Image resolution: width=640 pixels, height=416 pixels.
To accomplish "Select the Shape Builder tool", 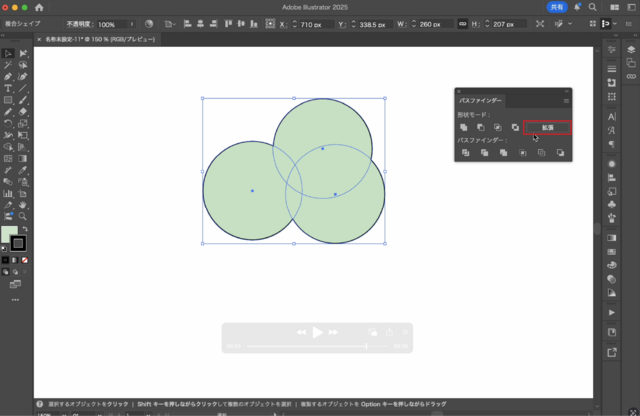I will 8,147.
